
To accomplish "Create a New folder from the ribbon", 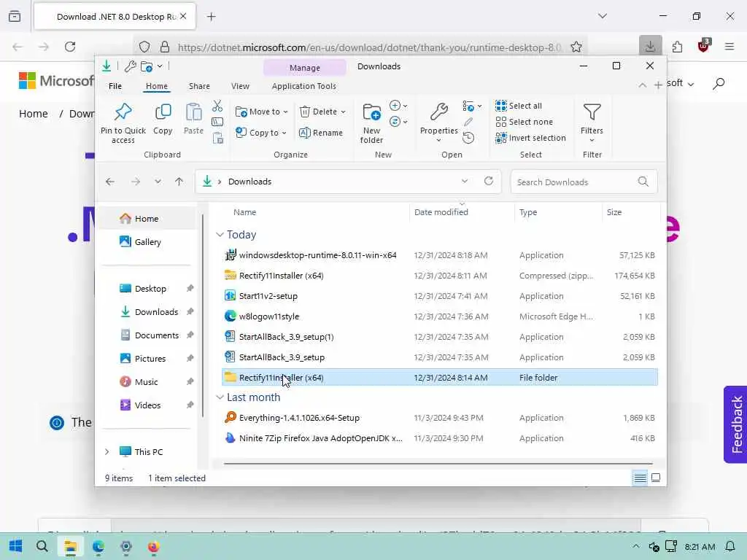I will coord(371,122).
